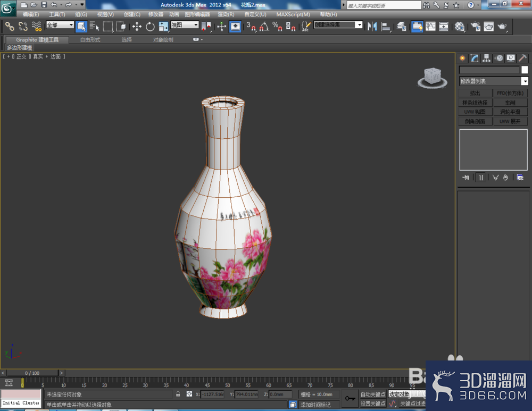The width and height of the screenshot is (532, 411).
Task: Activate the Select Object tool
Action: 81,26
